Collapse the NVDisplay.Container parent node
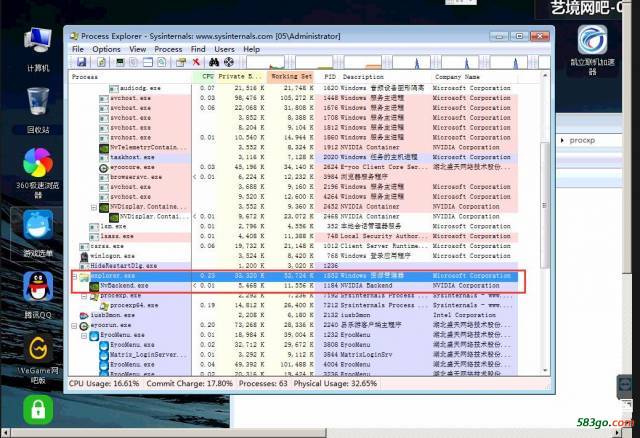 [x=94, y=207]
